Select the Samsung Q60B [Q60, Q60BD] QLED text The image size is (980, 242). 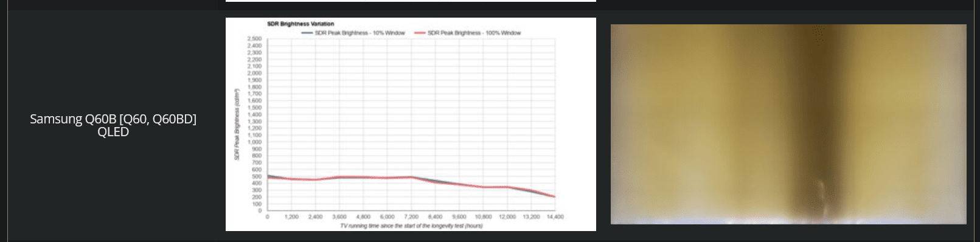pos(113,125)
